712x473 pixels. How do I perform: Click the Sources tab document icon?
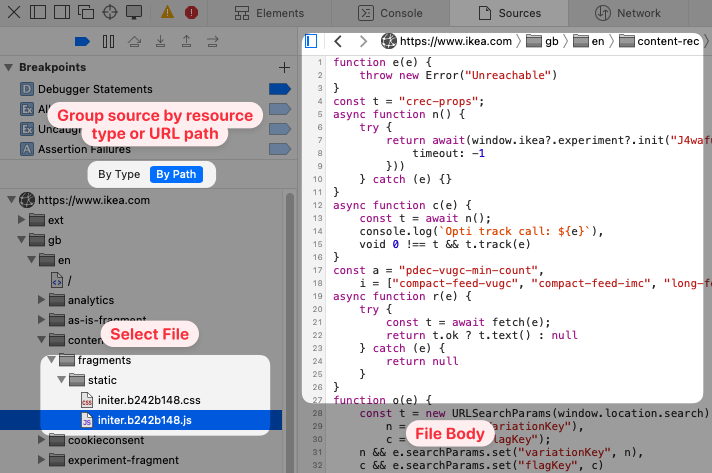pos(485,13)
